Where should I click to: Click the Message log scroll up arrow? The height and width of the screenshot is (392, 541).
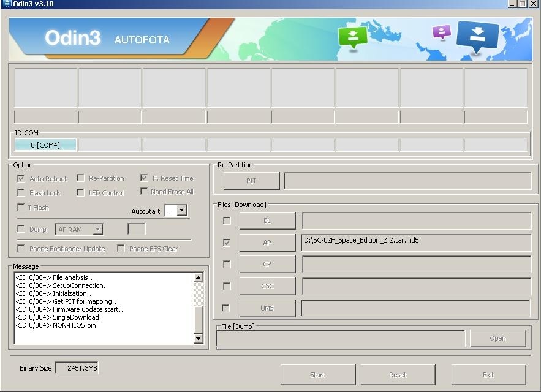[x=199, y=277]
